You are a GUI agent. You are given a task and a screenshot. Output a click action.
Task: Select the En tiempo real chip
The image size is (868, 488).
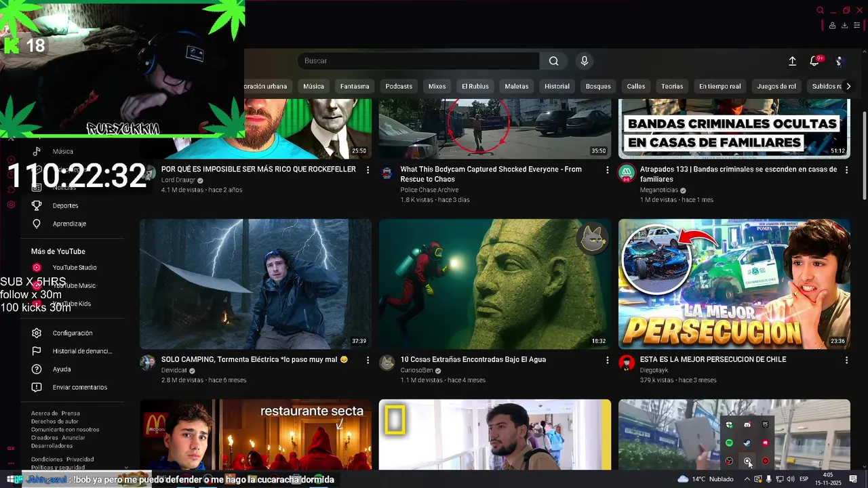coord(720,86)
